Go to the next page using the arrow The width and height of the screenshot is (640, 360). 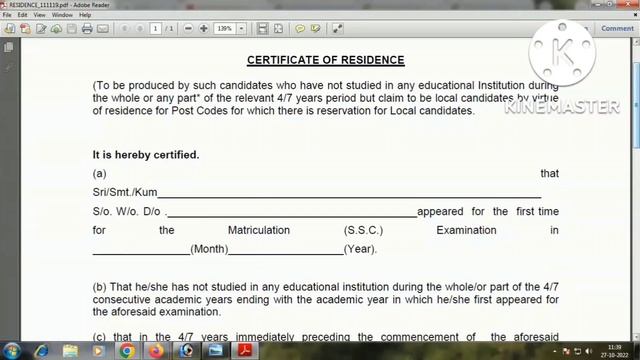click(140, 29)
